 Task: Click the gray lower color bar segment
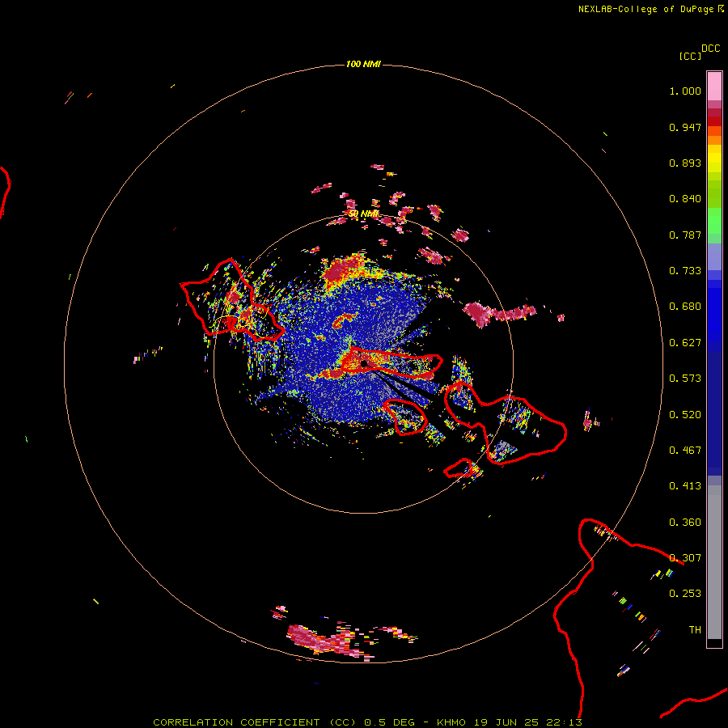click(x=714, y=562)
